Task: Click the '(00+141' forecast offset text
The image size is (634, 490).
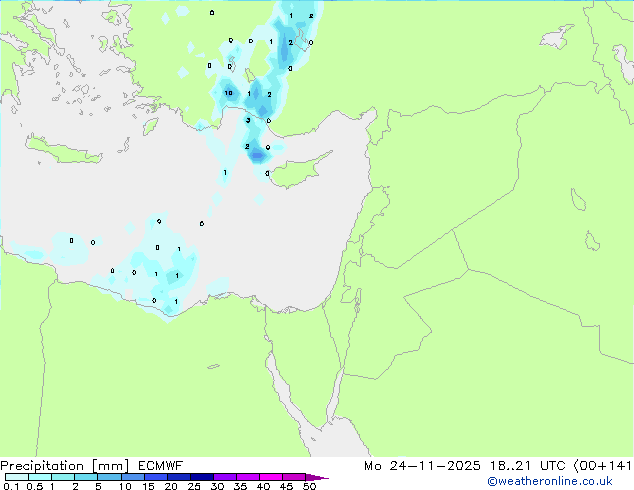Action: pos(603,466)
